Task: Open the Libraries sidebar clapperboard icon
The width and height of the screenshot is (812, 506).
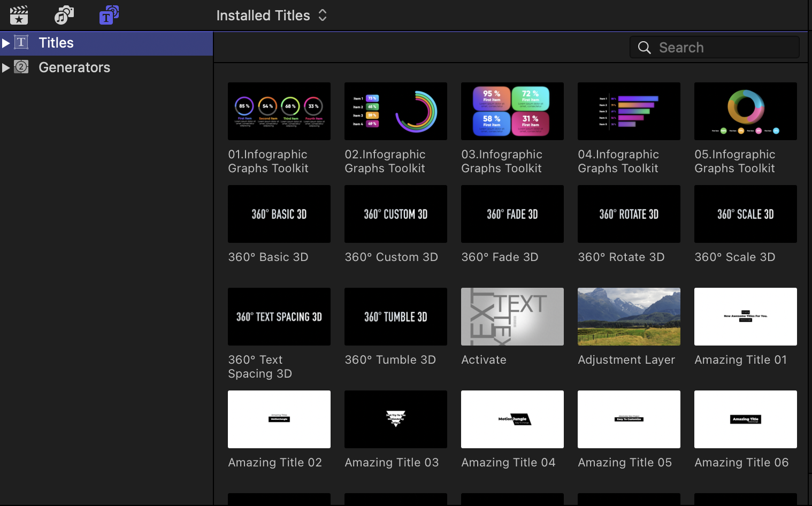Action: [x=19, y=15]
